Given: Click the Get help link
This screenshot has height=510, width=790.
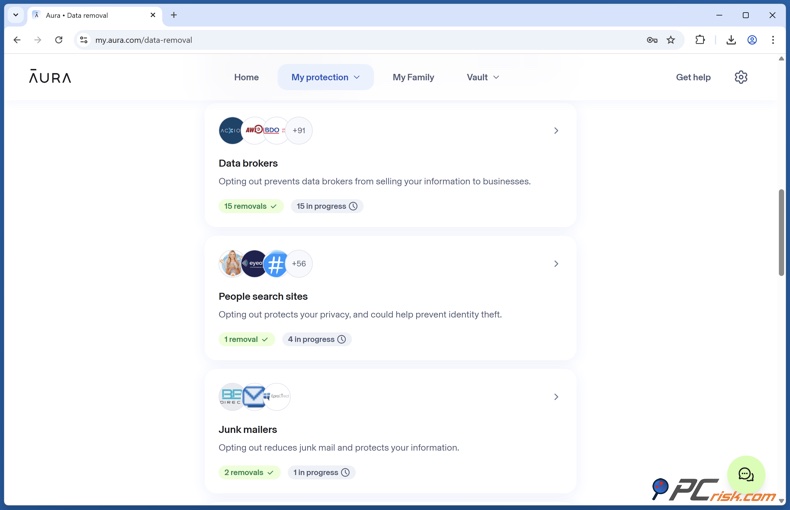Looking at the screenshot, I should [693, 77].
